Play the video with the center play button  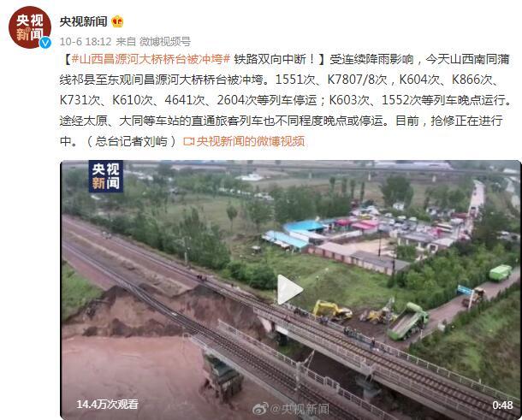(289, 289)
